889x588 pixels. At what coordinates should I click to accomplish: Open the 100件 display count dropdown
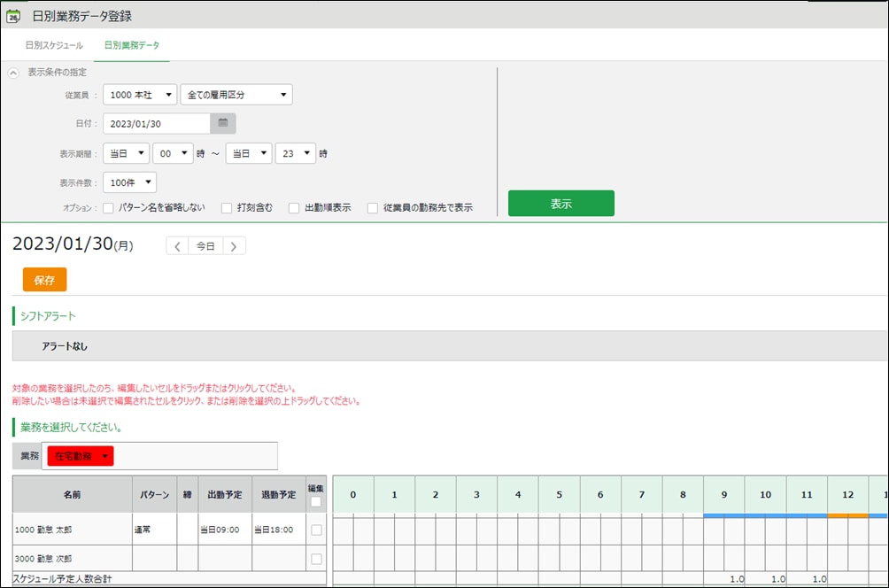point(130,183)
